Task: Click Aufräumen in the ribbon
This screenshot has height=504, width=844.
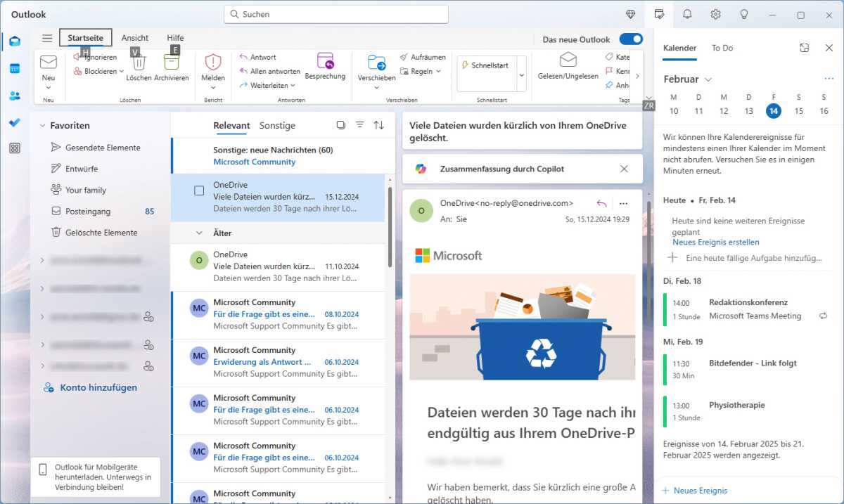Action: (x=423, y=57)
